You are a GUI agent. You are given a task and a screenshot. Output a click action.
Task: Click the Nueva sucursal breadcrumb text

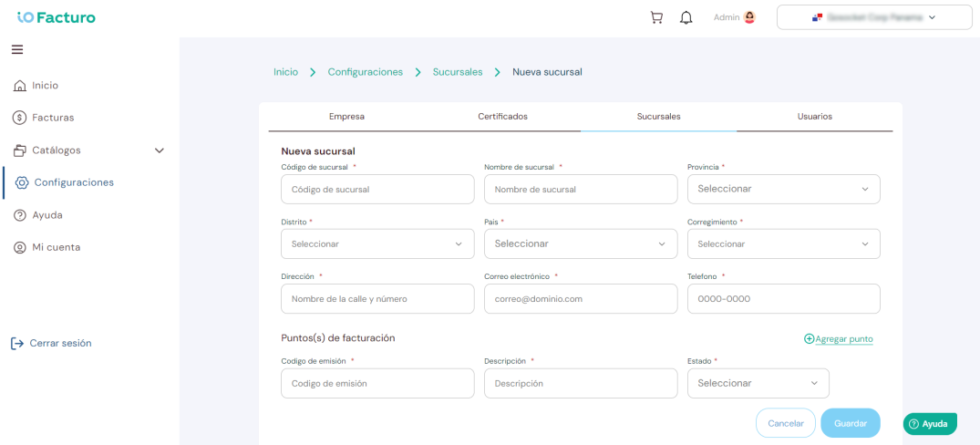(x=548, y=72)
